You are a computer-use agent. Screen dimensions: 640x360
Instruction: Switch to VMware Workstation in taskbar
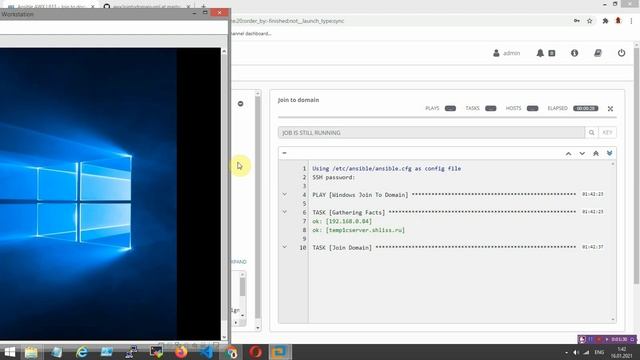point(280,352)
